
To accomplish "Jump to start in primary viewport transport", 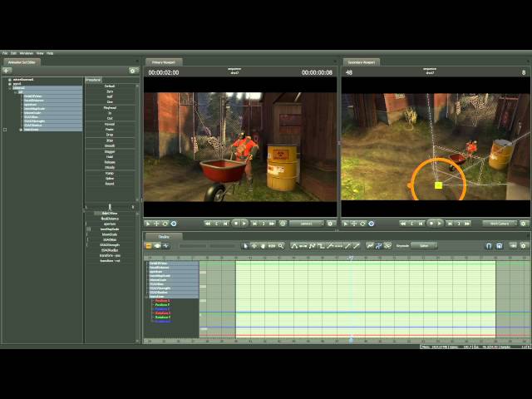I will click(207, 224).
